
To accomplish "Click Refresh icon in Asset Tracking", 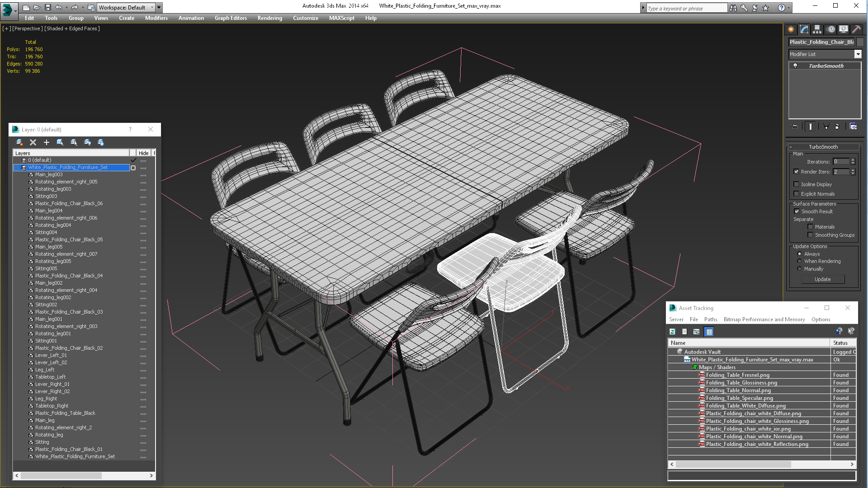I will pos(672,332).
